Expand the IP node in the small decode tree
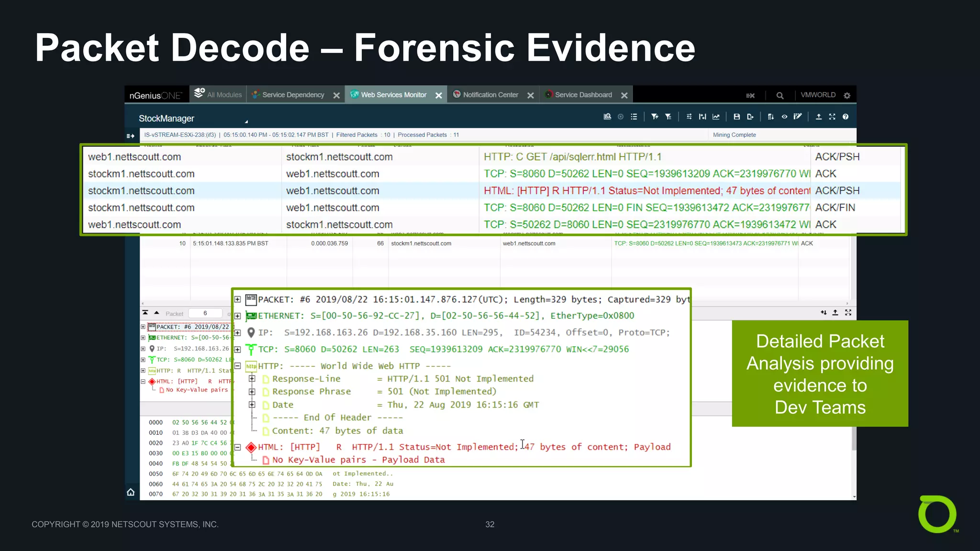Viewport: 980px width, 551px height. pos(143,349)
